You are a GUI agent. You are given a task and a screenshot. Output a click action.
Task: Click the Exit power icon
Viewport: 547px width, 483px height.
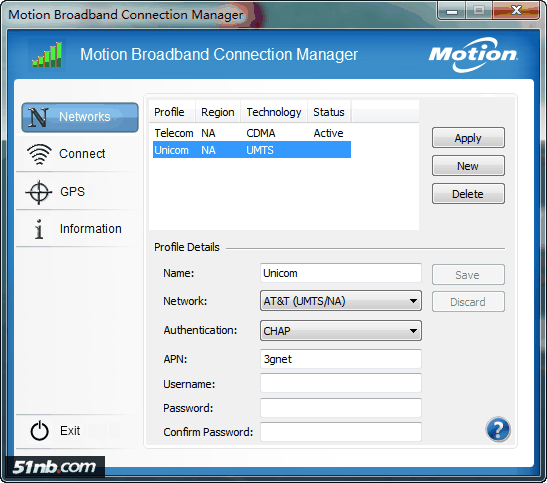point(39,431)
